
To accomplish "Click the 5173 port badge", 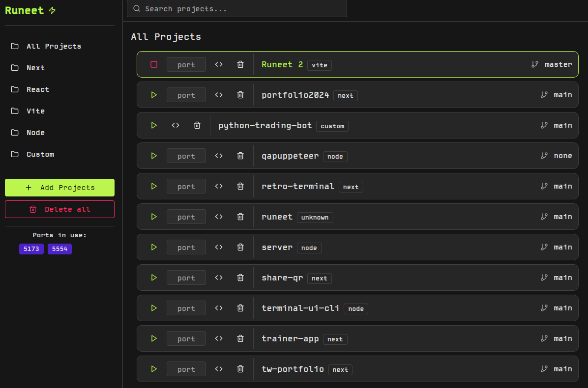I will coord(31,249).
